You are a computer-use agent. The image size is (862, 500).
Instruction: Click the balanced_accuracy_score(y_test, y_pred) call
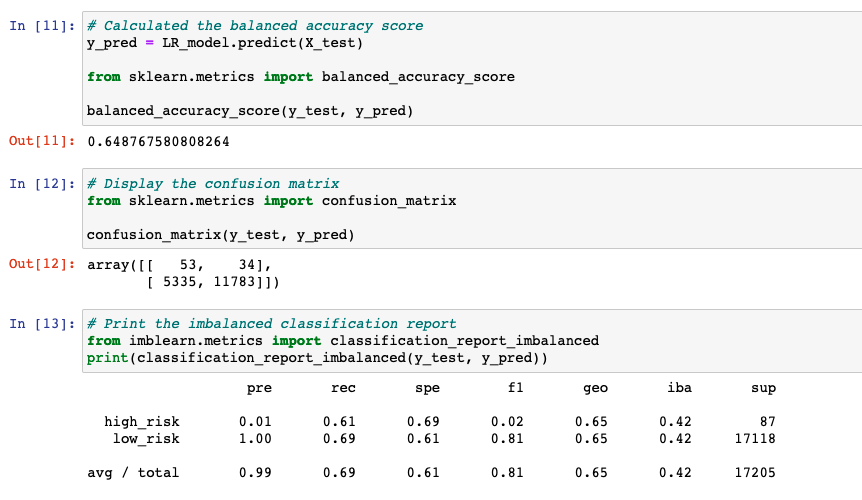click(x=250, y=111)
